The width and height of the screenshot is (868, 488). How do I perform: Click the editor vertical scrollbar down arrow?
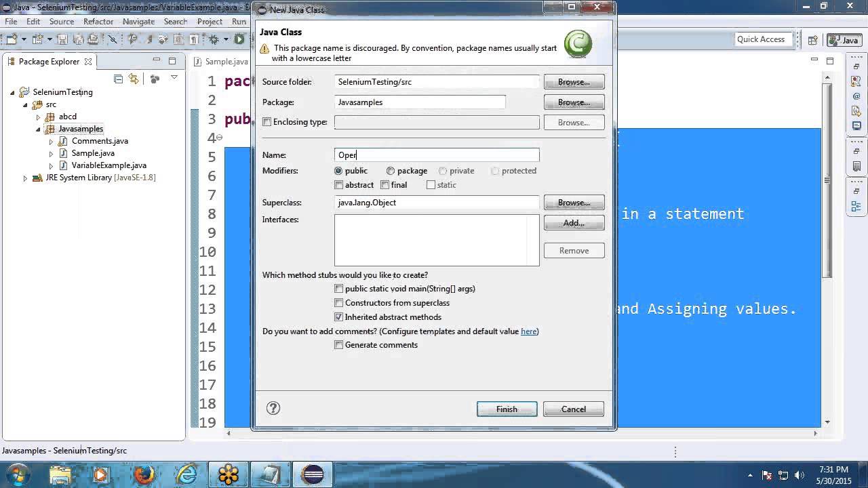coord(827,422)
